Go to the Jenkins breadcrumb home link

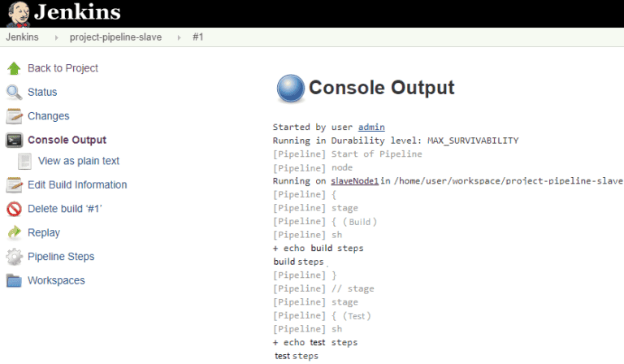point(22,37)
